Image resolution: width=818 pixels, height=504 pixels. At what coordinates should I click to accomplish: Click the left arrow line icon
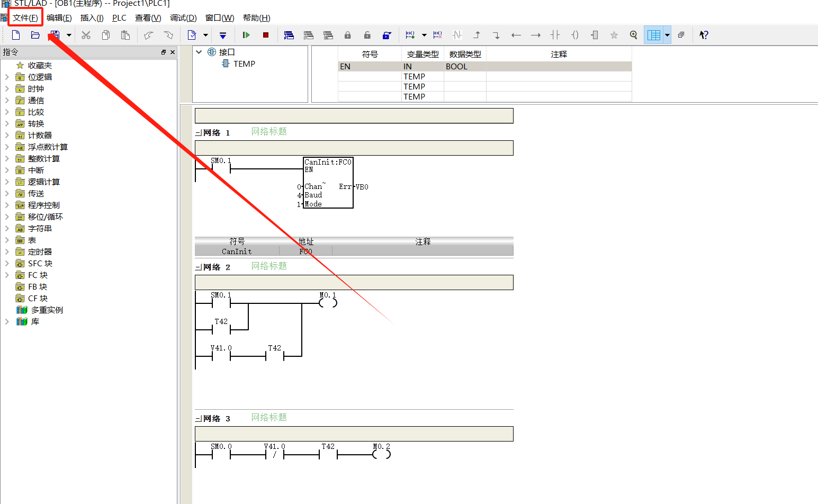coord(516,35)
